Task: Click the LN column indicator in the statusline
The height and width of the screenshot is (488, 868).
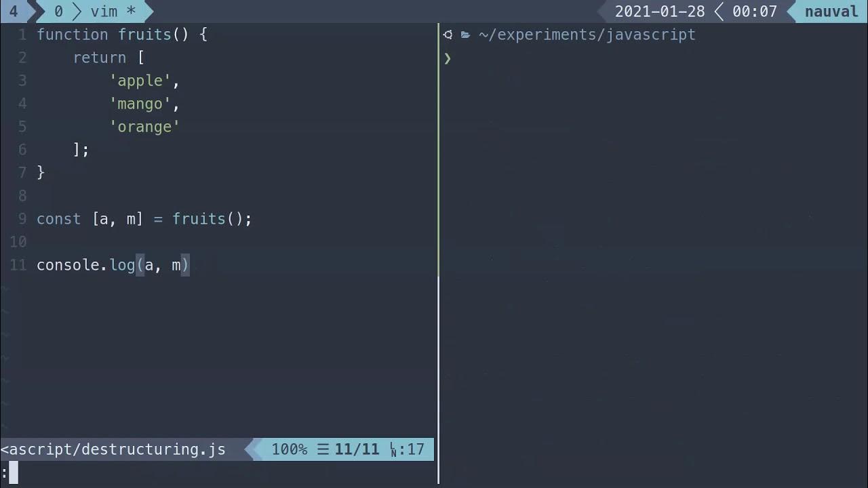Action: (394, 449)
